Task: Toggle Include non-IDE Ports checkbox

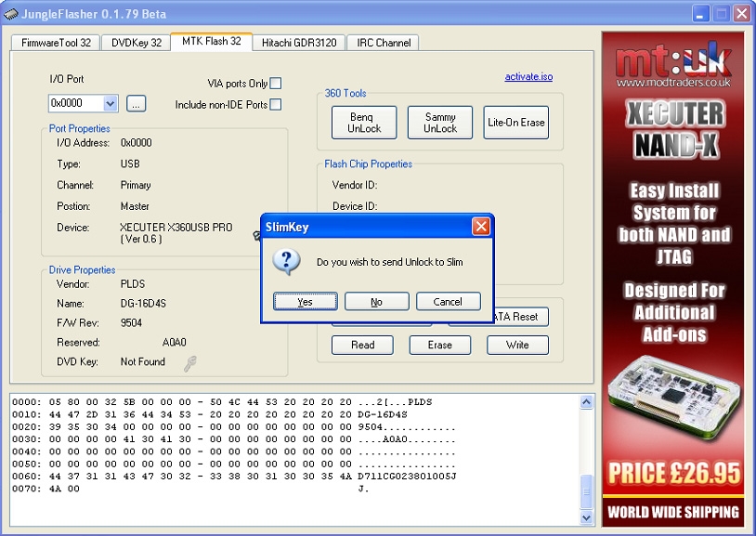Action: pos(276,104)
